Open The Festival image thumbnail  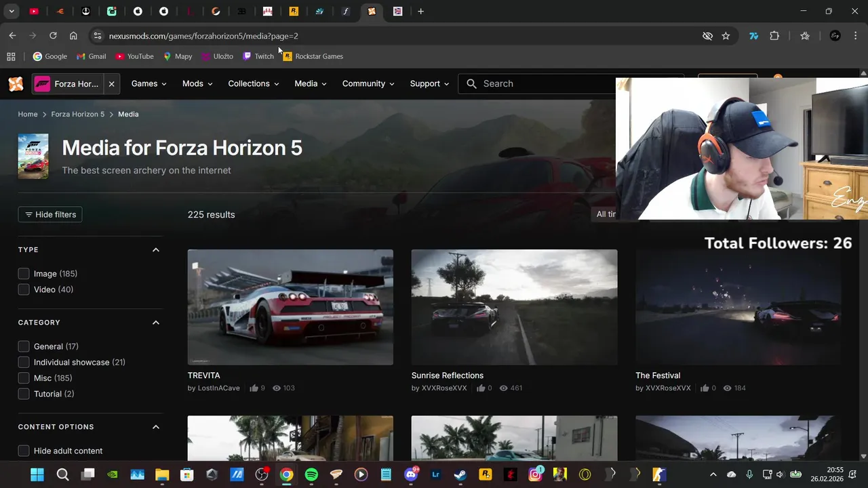coord(738,307)
